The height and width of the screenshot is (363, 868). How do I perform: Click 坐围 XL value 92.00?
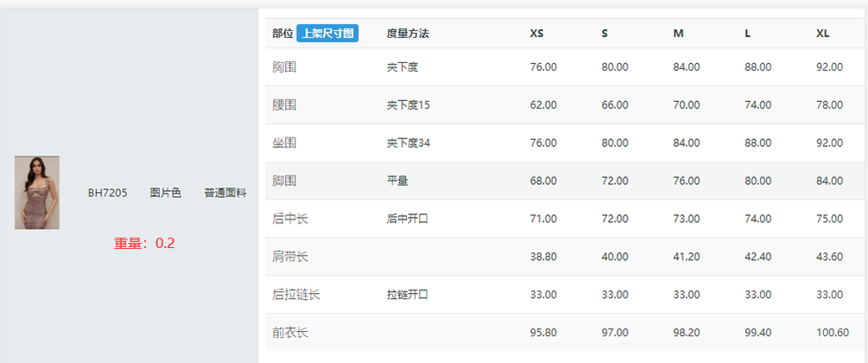pyautogui.click(x=829, y=143)
